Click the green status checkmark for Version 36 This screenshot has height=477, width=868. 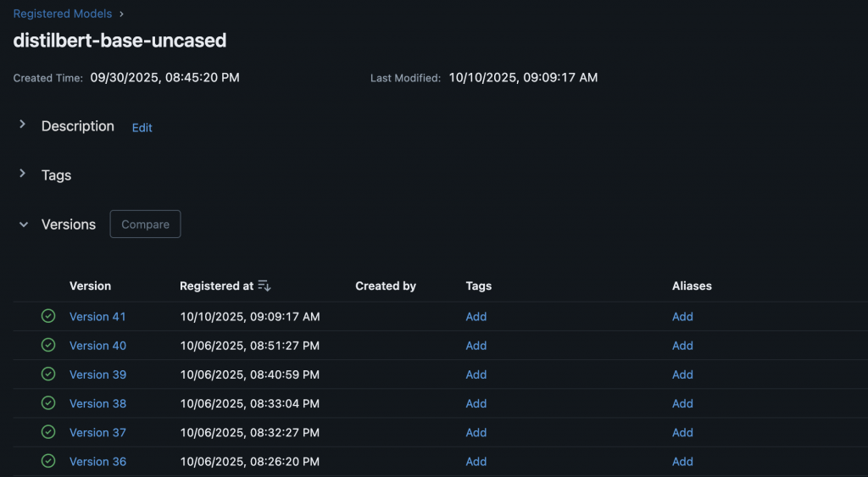48,461
